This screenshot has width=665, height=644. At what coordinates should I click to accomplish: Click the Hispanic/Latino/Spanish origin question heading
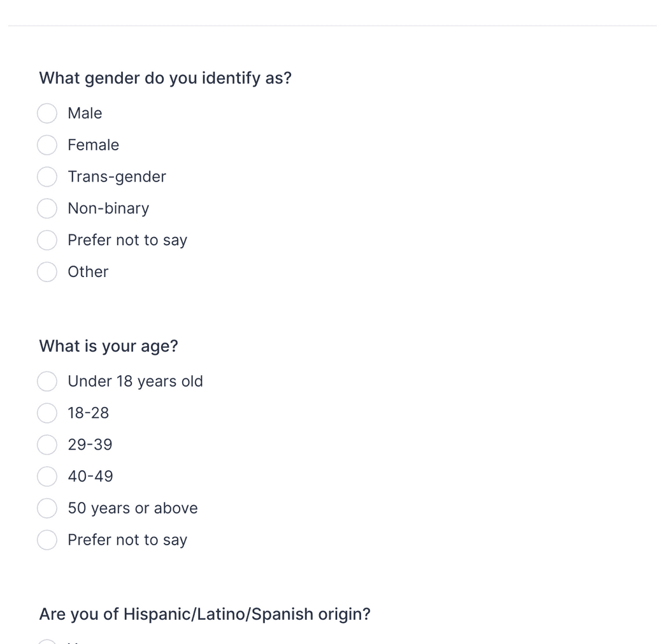(x=204, y=613)
